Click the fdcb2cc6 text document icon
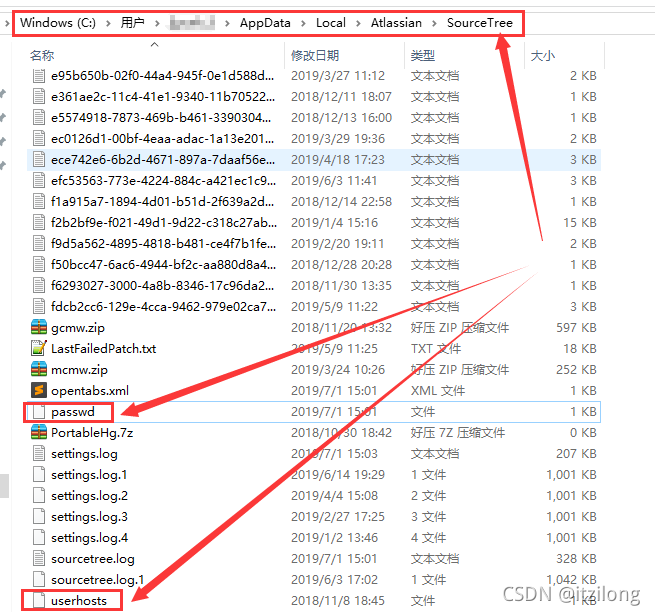Viewport: 655px width, 615px height. point(39,306)
